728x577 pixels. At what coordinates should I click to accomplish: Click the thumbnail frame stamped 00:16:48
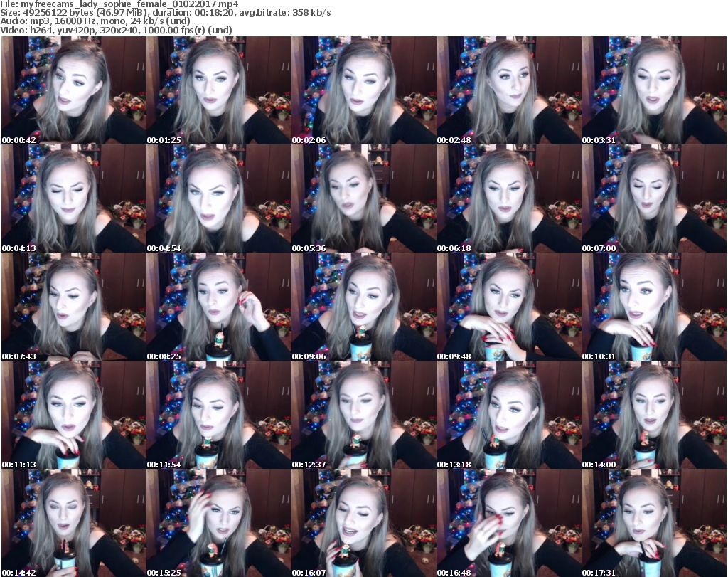[x=509, y=523]
